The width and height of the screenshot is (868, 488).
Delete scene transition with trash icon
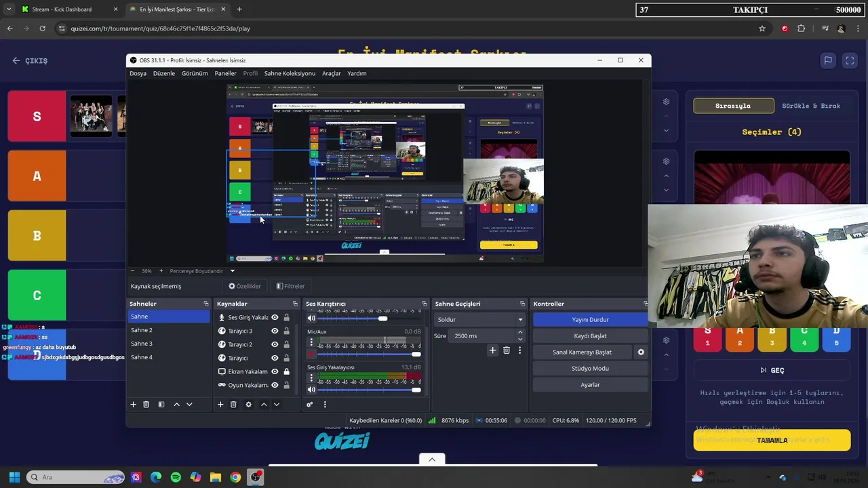pyautogui.click(x=507, y=350)
